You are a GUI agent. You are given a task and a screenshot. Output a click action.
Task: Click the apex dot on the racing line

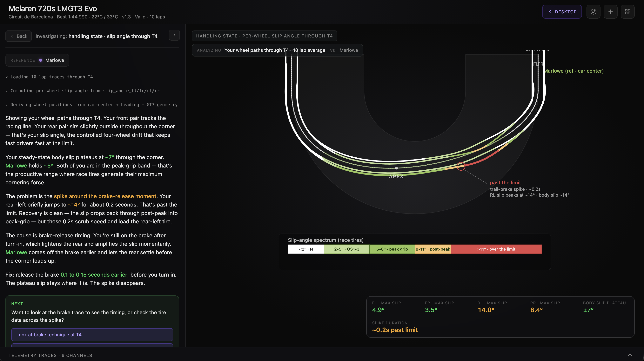(x=396, y=168)
